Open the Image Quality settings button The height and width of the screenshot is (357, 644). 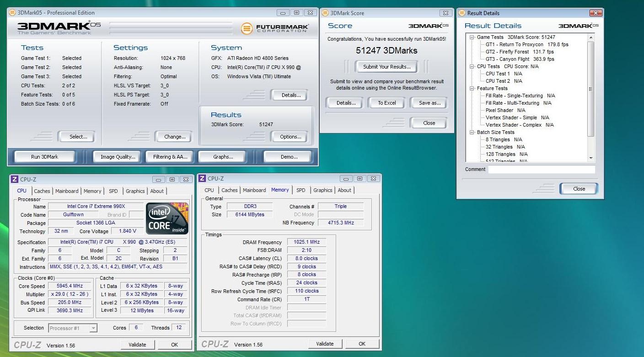coord(118,157)
